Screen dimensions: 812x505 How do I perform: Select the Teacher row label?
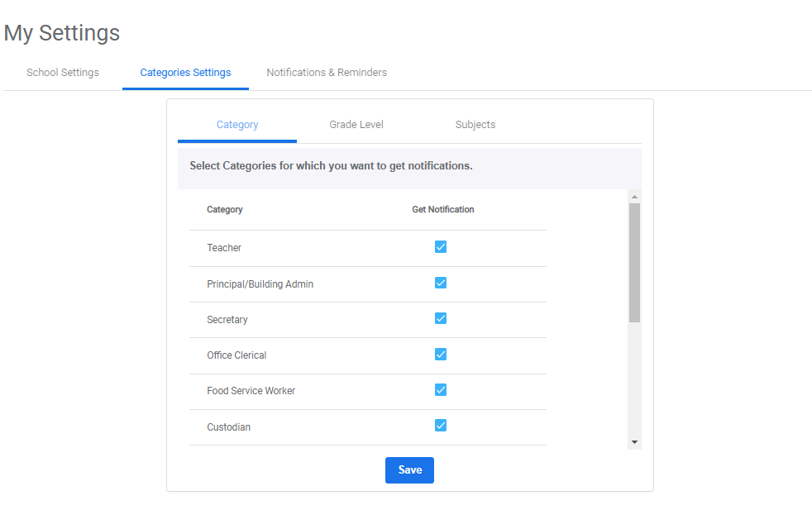tap(224, 248)
